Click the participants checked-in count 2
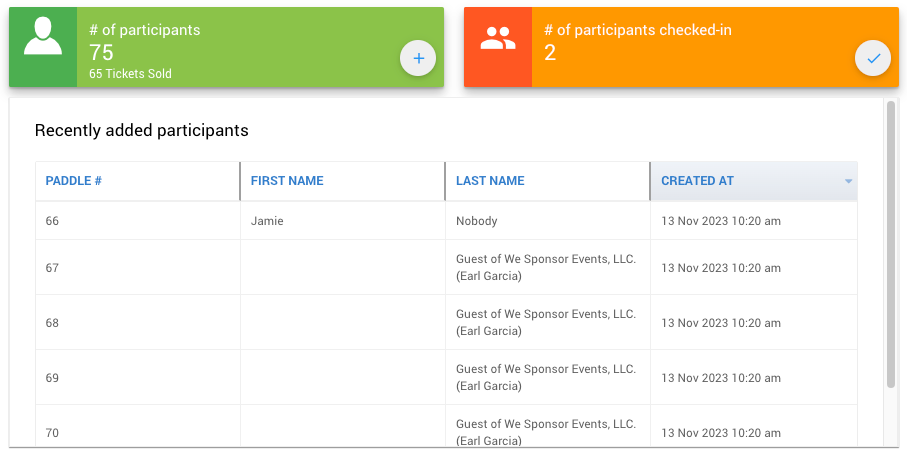Screen dimensions: 907x456 [550, 53]
